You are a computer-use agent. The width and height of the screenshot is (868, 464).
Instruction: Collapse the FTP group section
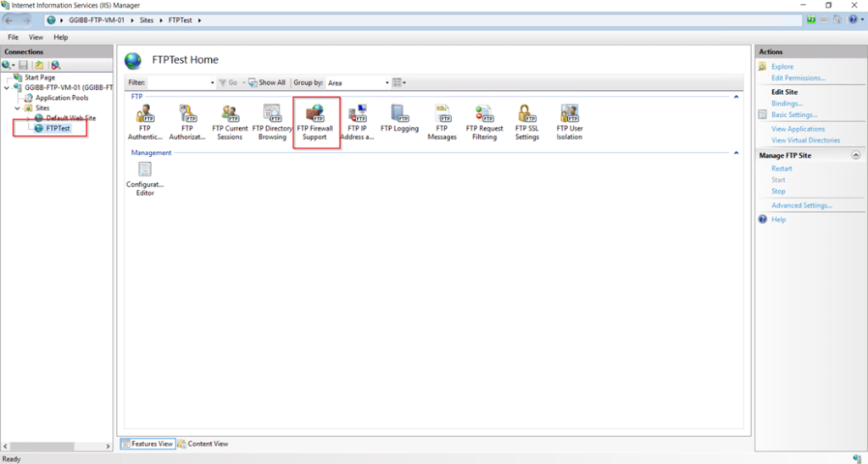point(736,97)
